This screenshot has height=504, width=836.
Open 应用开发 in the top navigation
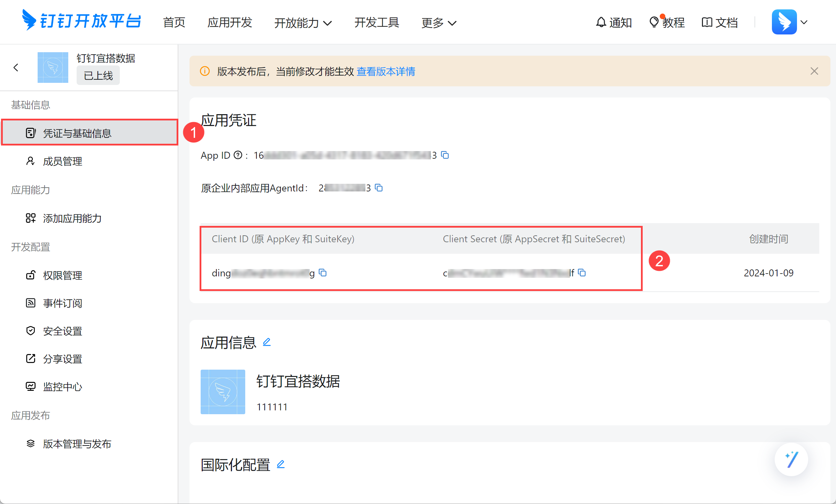click(x=230, y=23)
